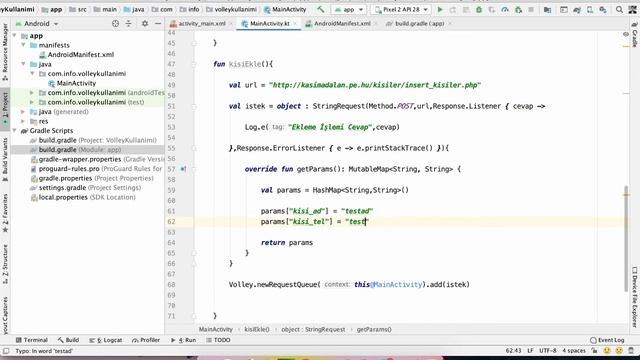Collapse the manifests folder
The image size is (640, 360).
[24, 45]
